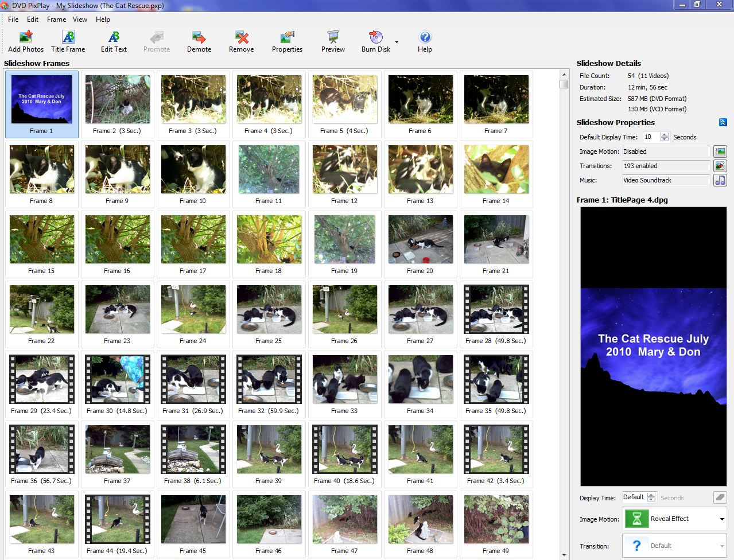Open the Transitions settings button

[720, 166]
